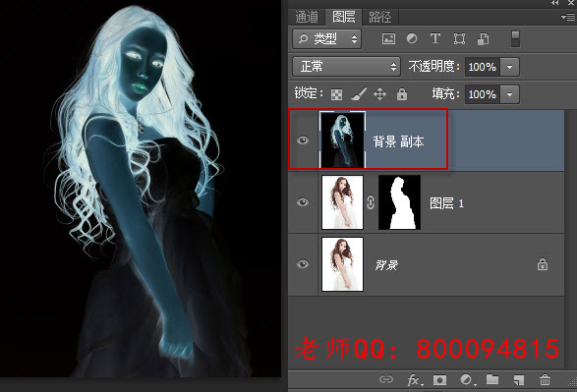Hide the 图层 1 layer
This screenshot has height=392, width=577.
(x=303, y=202)
